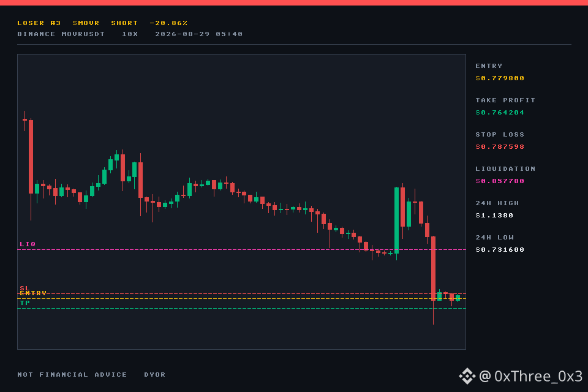Click the 'LOSER #3' header label
This screenshot has height=392, width=588.
pyautogui.click(x=39, y=23)
